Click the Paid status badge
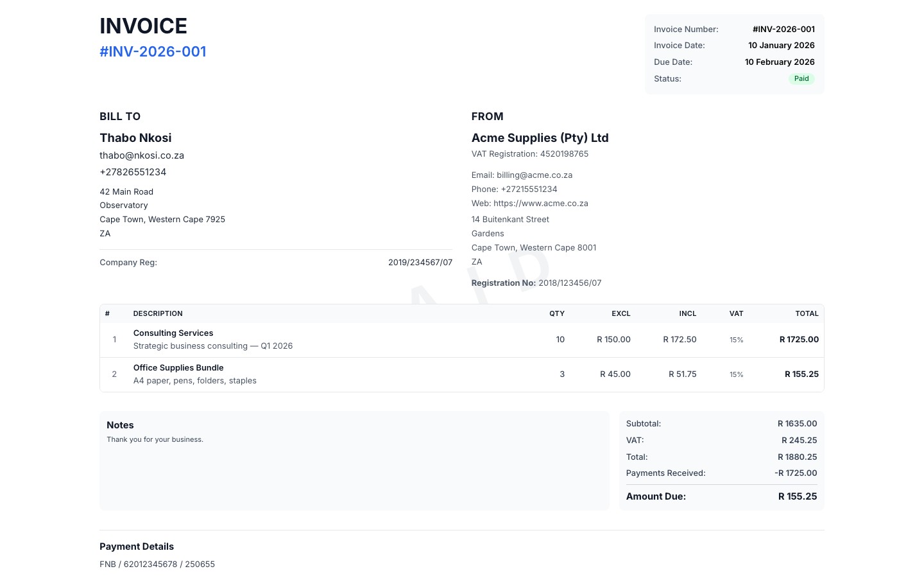 (x=801, y=78)
